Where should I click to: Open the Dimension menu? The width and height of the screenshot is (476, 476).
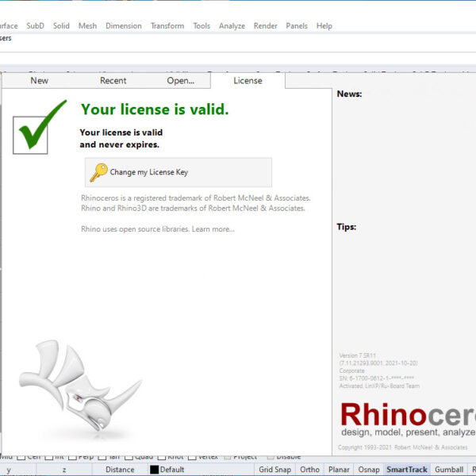(x=124, y=26)
